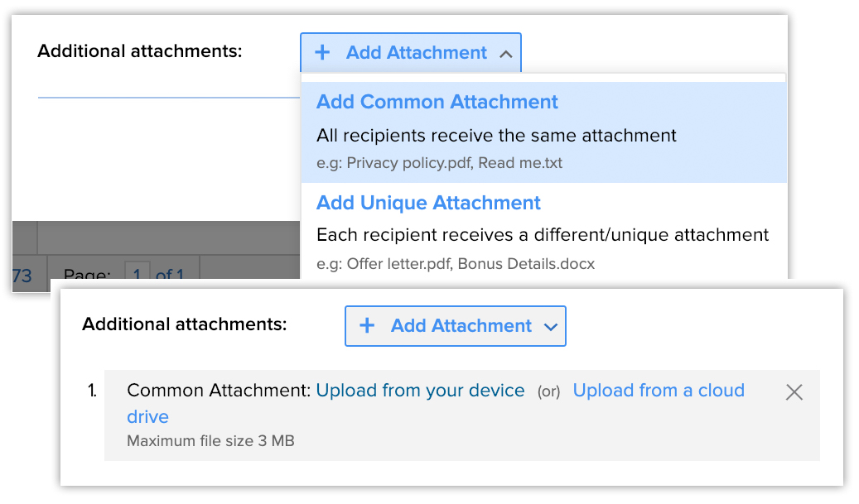Click the page number input field
This screenshot has height=504, width=859.
[x=138, y=274]
